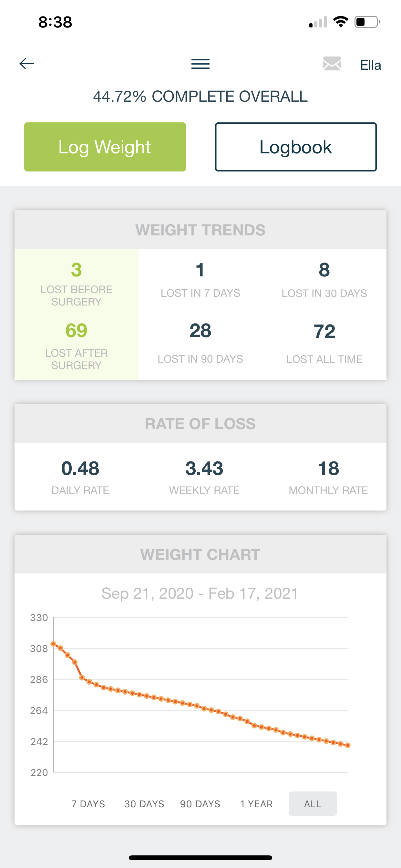Switch chart to 90 DAYS
401x868 pixels.
[x=200, y=804]
